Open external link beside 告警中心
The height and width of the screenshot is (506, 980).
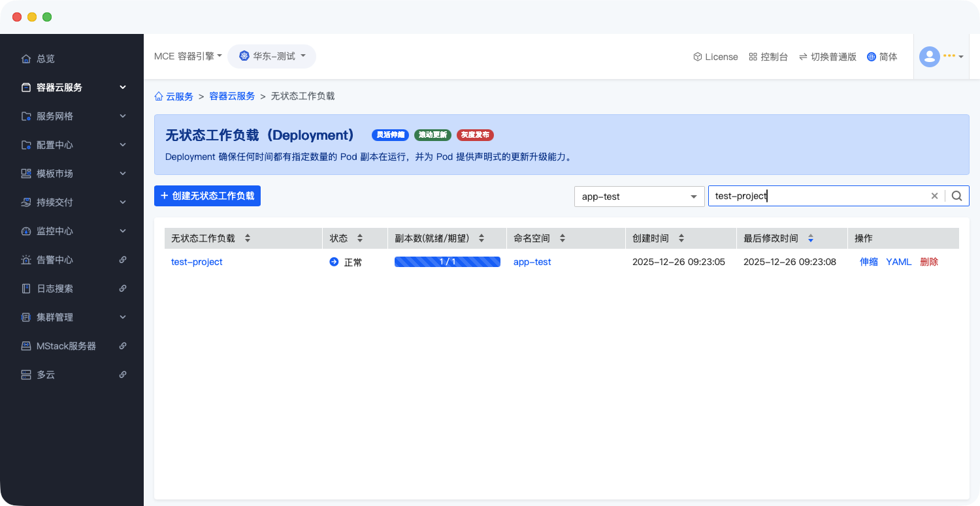click(x=123, y=260)
